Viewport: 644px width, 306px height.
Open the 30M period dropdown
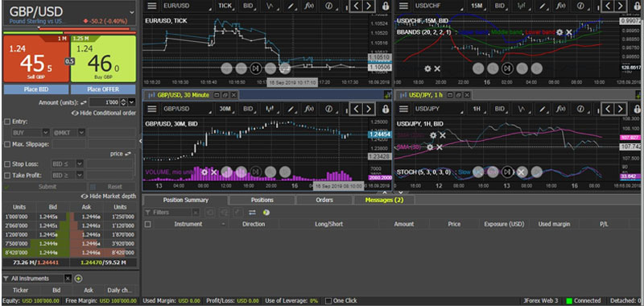[x=226, y=109]
